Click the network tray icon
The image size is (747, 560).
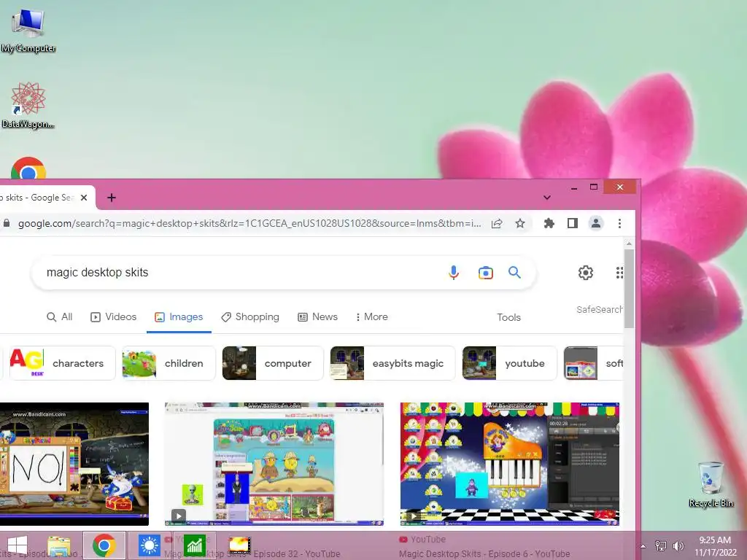[661, 546]
